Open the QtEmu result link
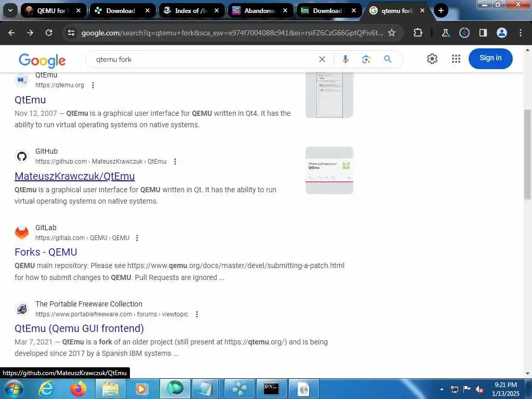Screen dimensions: 532x399 pyautogui.click(x=30, y=100)
